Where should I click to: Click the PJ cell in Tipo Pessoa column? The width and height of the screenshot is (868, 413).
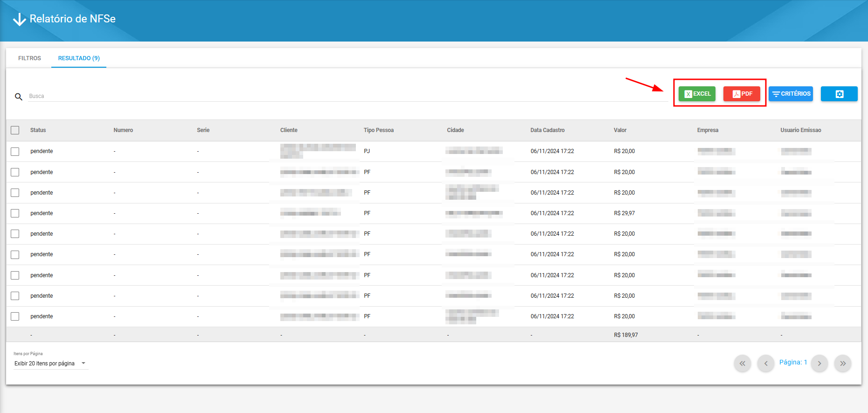pos(367,151)
